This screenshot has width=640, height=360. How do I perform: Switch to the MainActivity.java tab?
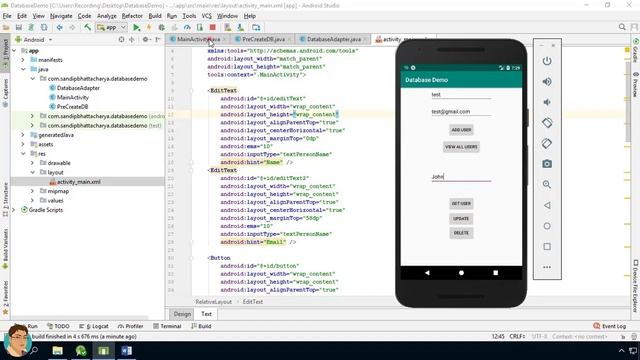click(198, 39)
